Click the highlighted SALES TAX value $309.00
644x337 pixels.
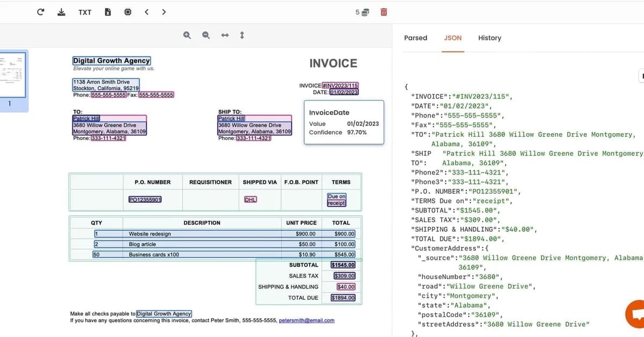pos(344,276)
